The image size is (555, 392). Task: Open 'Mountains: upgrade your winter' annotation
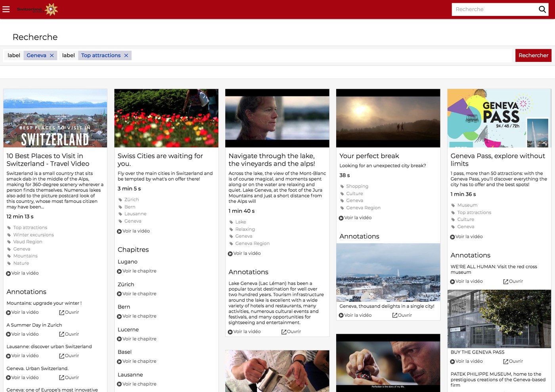[x=69, y=312]
